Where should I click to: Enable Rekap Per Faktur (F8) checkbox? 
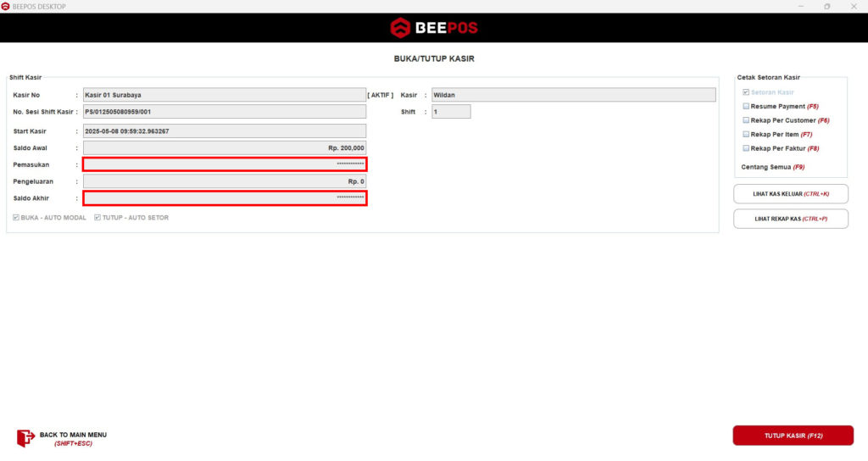click(x=746, y=148)
